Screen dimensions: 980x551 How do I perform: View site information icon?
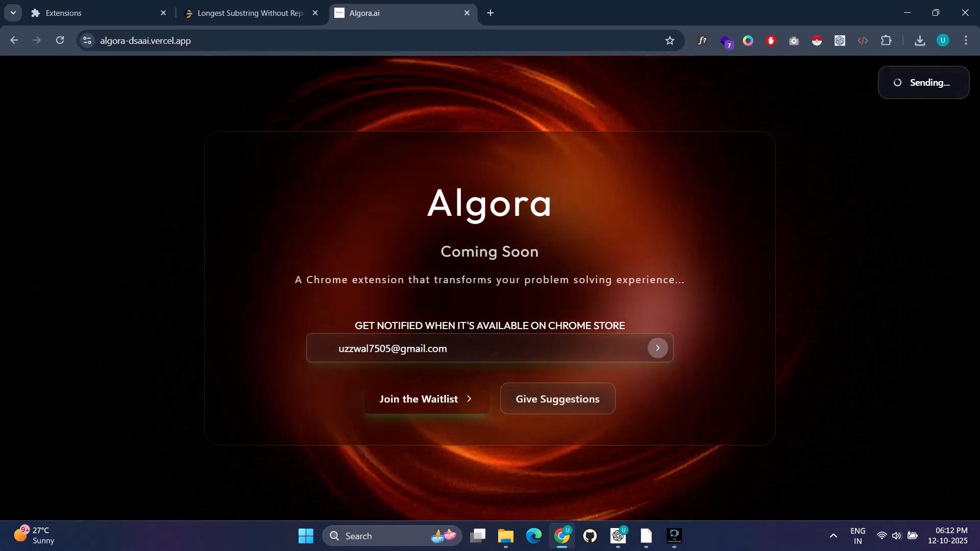click(x=87, y=40)
